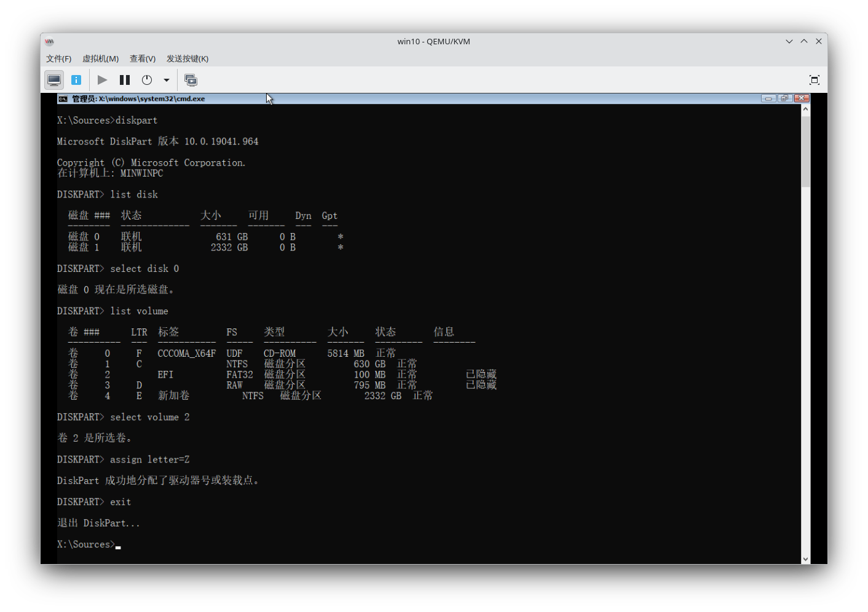Open the 发送按键(K) menu
The height and width of the screenshot is (612, 868).
pos(187,58)
